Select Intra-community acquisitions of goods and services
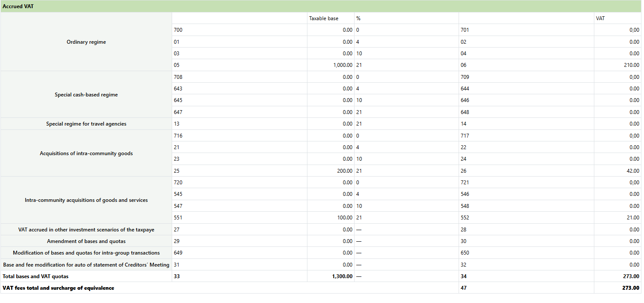644x303 pixels. click(86, 200)
